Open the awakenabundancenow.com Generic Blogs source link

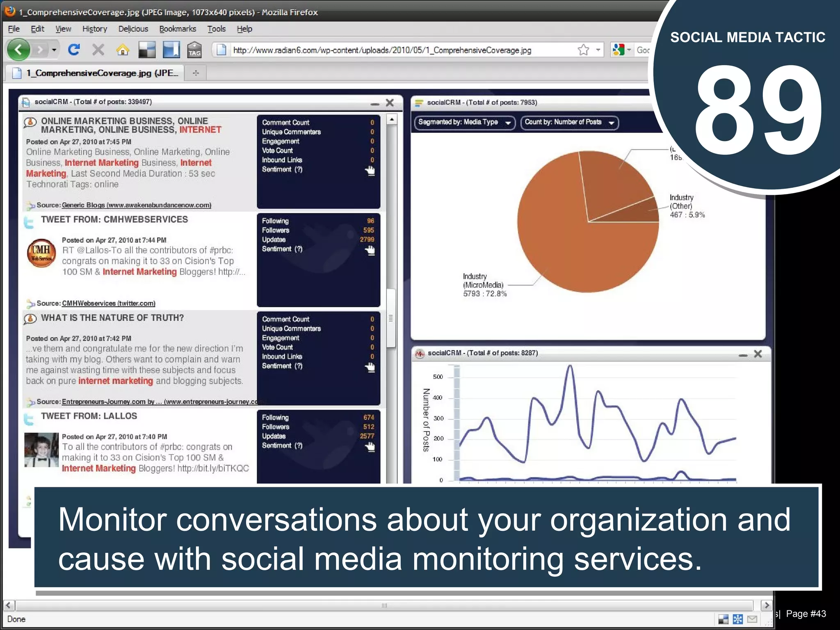tap(137, 205)
